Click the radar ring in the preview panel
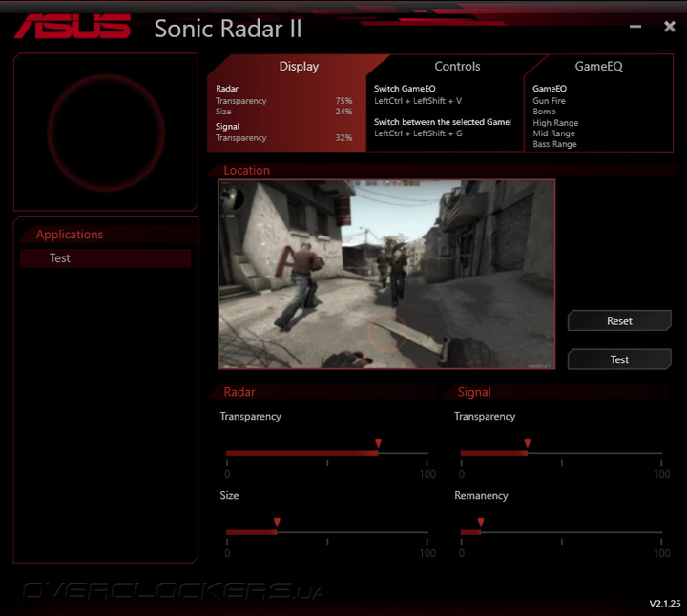This screenshot has width=687, height=616. point(106,133)
